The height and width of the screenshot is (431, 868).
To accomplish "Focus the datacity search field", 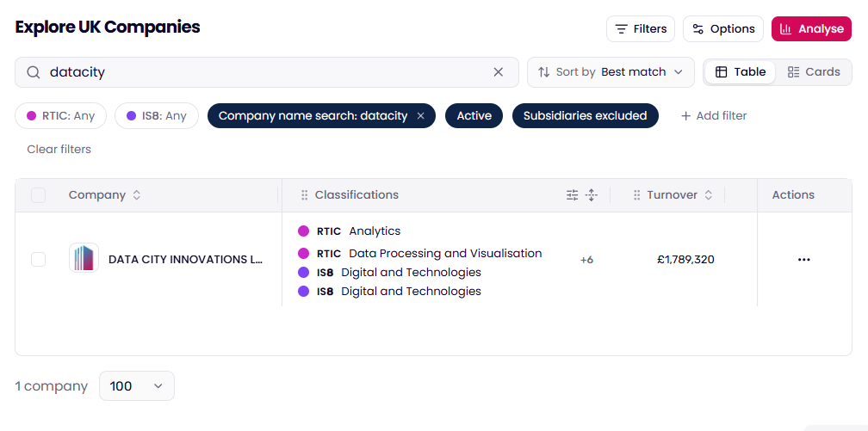I will tap(267, 72).
